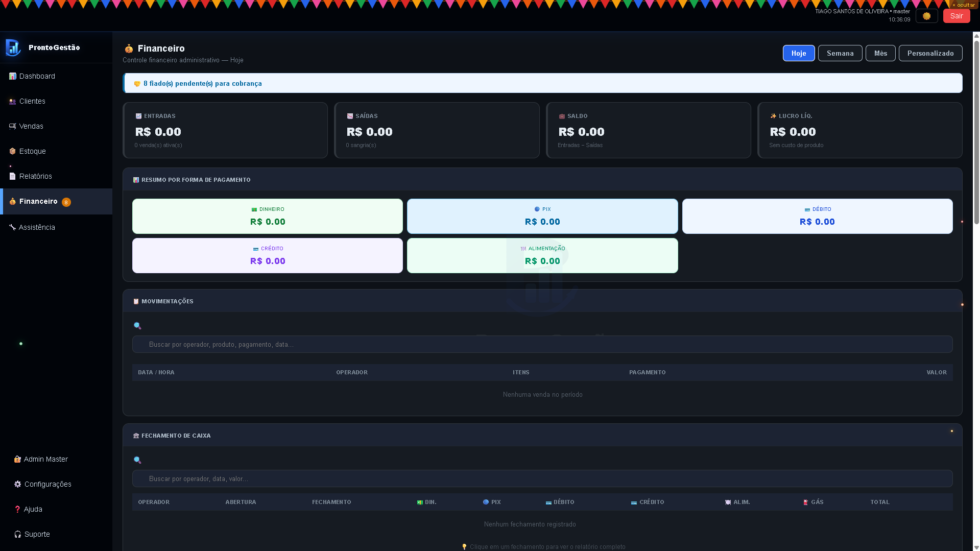Click the Saídas summary card
980x551 pixels.
click(437, 130)
